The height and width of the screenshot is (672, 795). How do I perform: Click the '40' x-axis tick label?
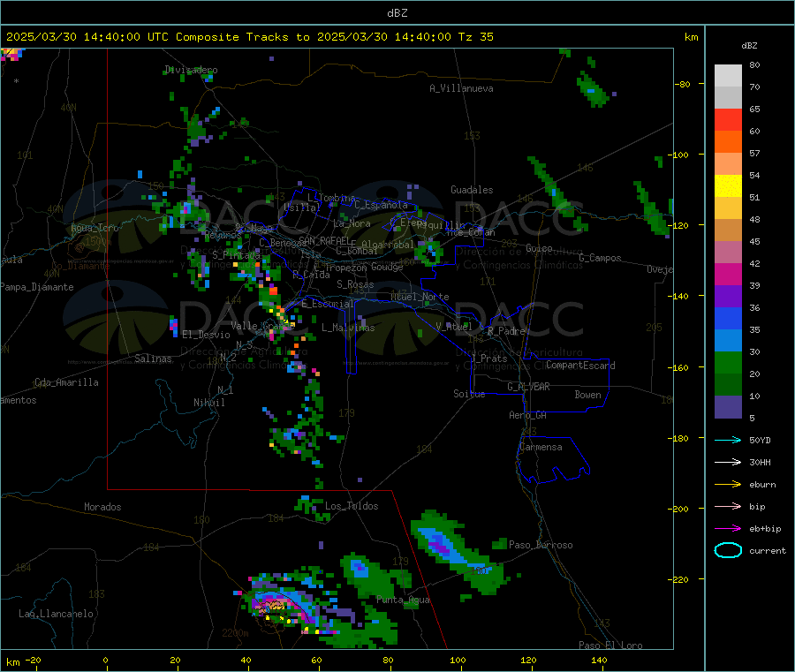point(246,660)
